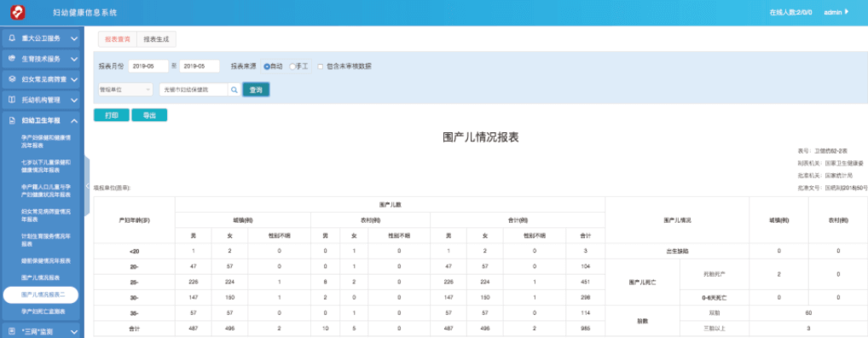Viewport: 868px width, 338px height.
Task: Click the layers icon beside 妇女常见病筛查
Action: [x=12, y=79]
